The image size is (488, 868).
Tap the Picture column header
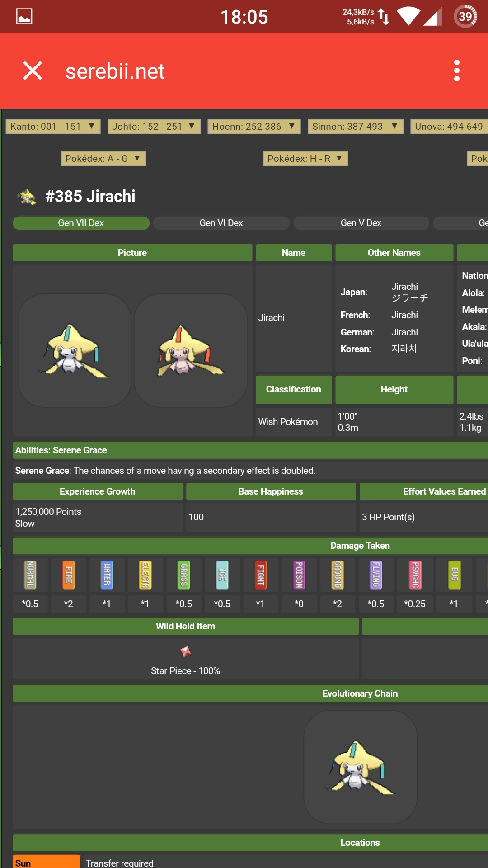[132, 253]
